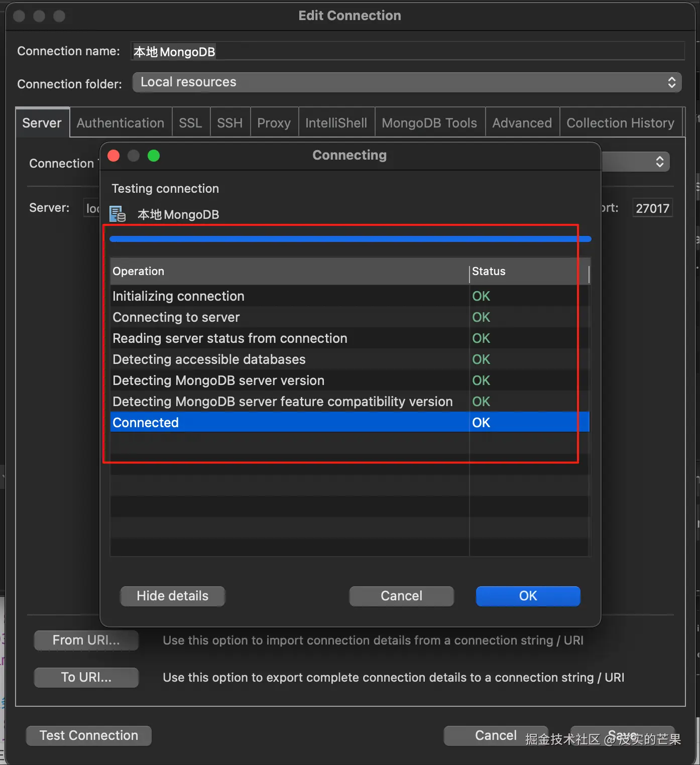Open the SSL tab

pyautogui.click(x=190, y=122)
